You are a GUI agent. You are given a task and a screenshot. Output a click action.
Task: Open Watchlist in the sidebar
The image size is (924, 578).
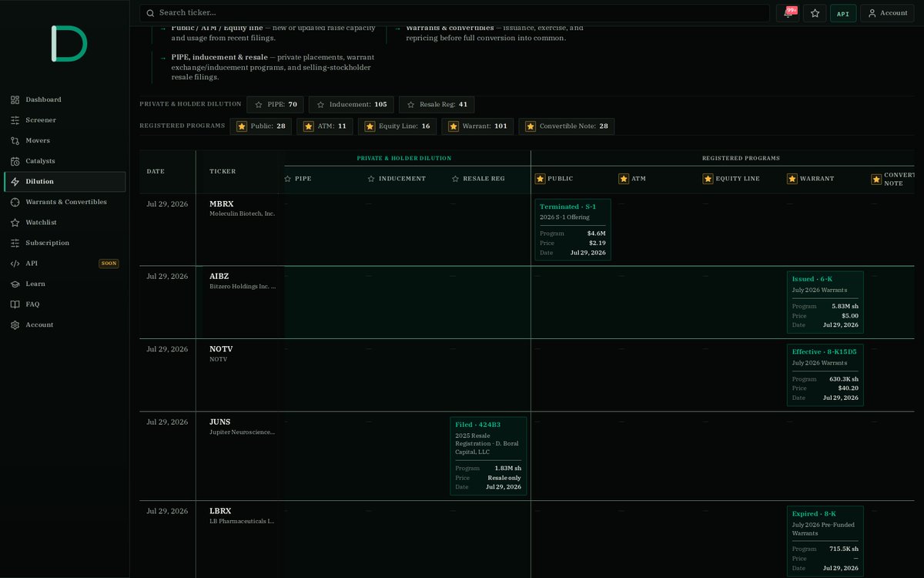pyautogui.click(x=65, y=223)
